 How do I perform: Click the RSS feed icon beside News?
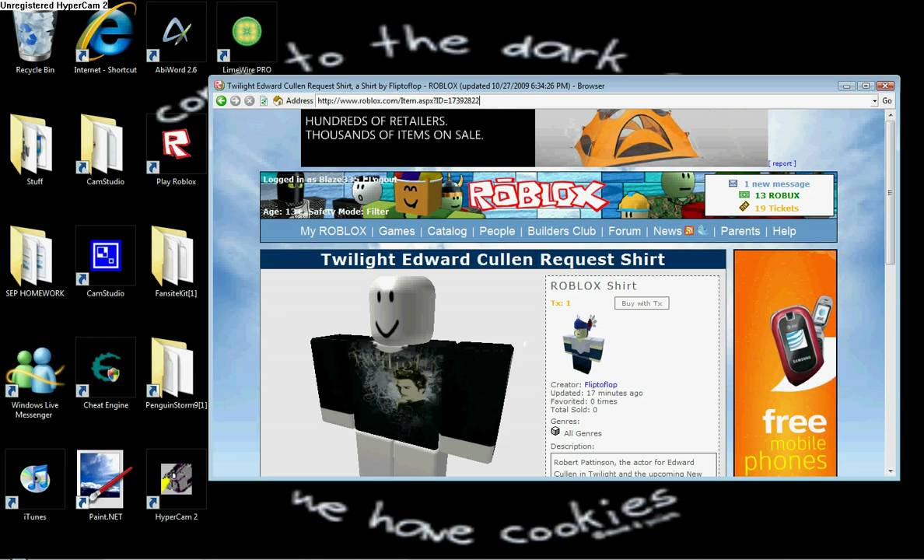(689, 231)
